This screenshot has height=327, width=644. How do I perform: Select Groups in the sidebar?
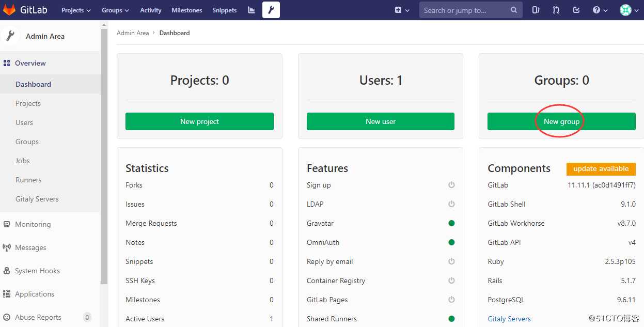pyautogui.click(x=50, y=142)
